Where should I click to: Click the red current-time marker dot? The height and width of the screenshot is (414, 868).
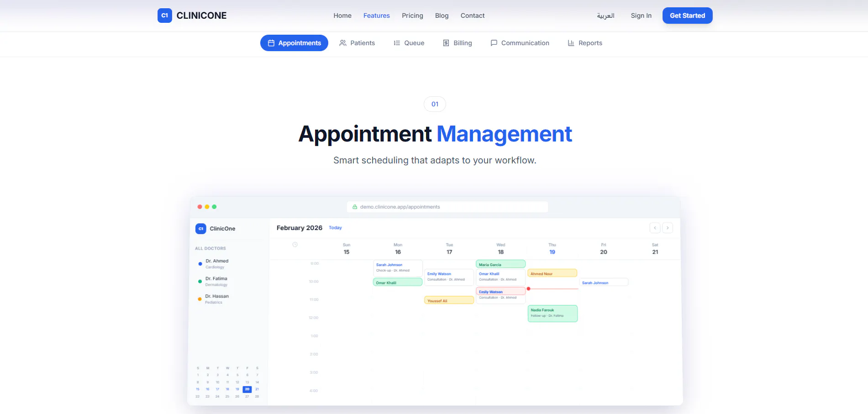click(x=528, y=288)
